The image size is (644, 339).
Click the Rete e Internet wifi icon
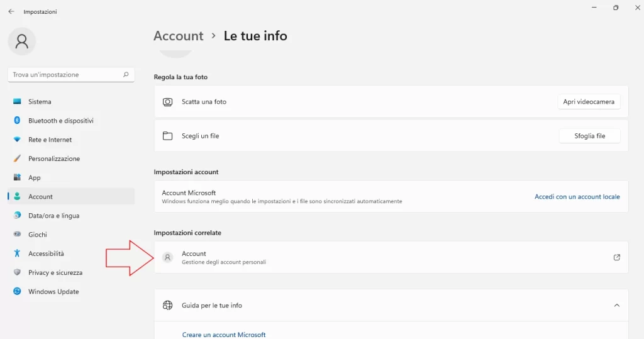17,139
